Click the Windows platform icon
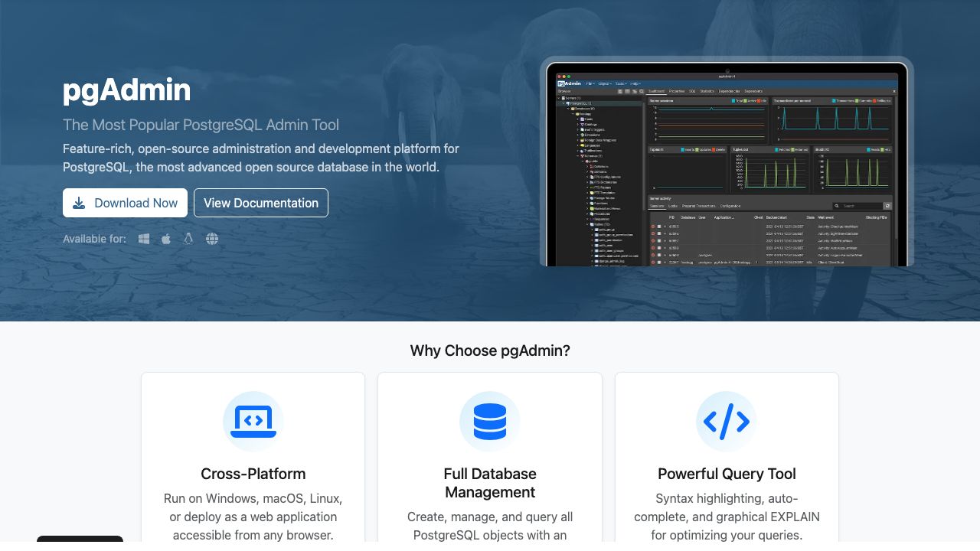Image resolution: width=980 pixels, height=551 pixels. pos(144,239)
